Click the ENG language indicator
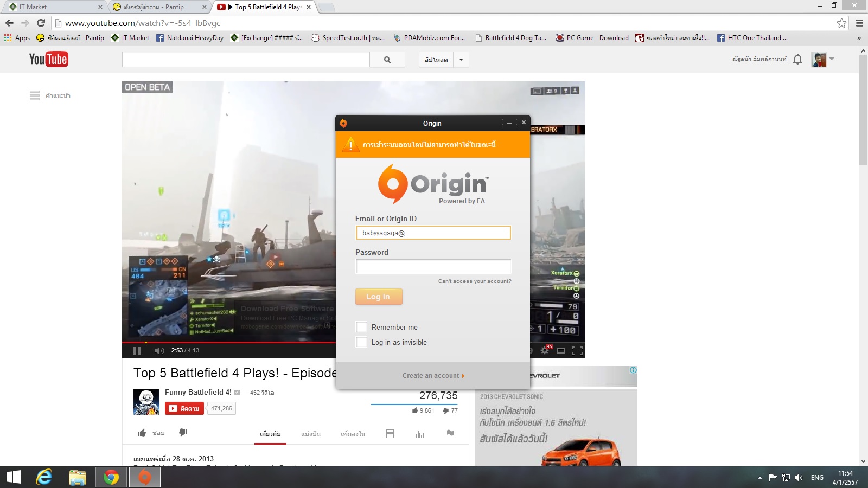 (817, 478)
